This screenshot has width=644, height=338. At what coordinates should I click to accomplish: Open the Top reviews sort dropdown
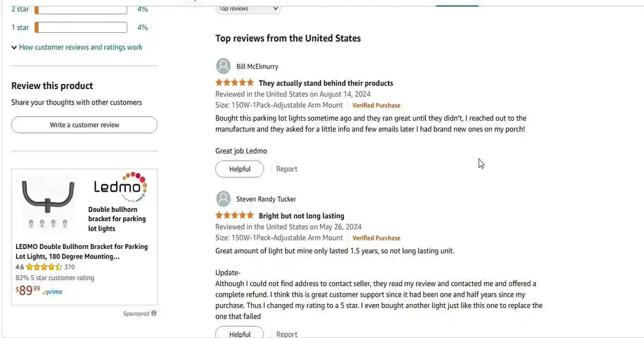click(248, 9)
